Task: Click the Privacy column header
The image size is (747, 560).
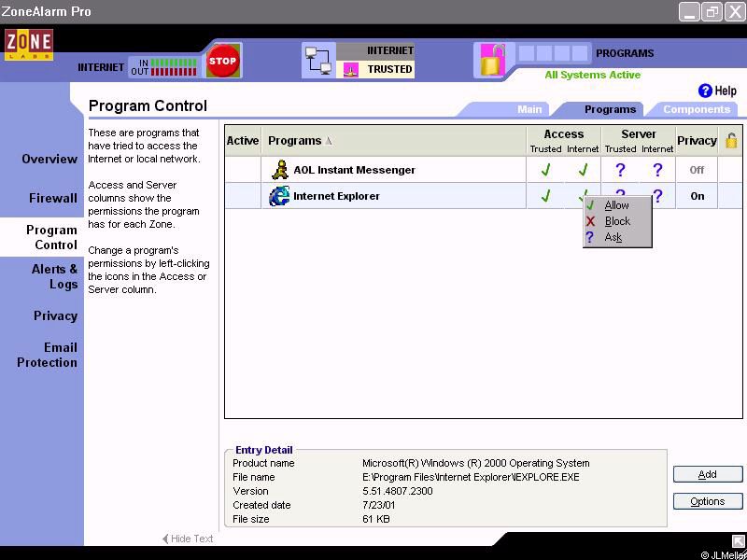Action: [x=697, y=141]
